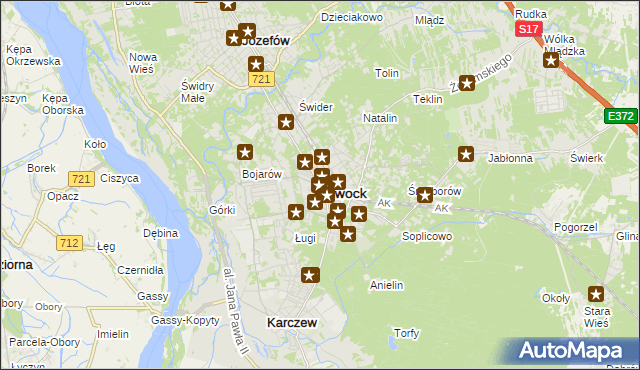
Task: Click the Dzieciakowo label
Action: [352, 18]
